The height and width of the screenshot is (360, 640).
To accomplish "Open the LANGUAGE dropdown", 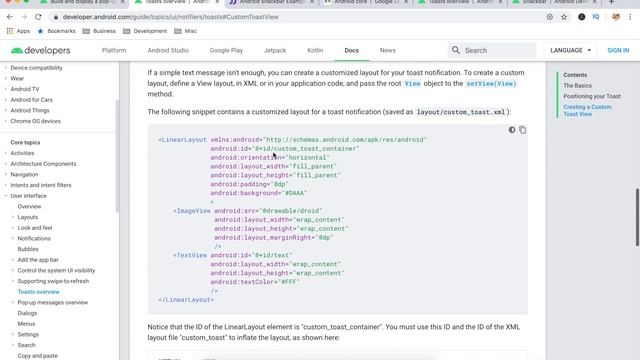I will click(570, 50).
